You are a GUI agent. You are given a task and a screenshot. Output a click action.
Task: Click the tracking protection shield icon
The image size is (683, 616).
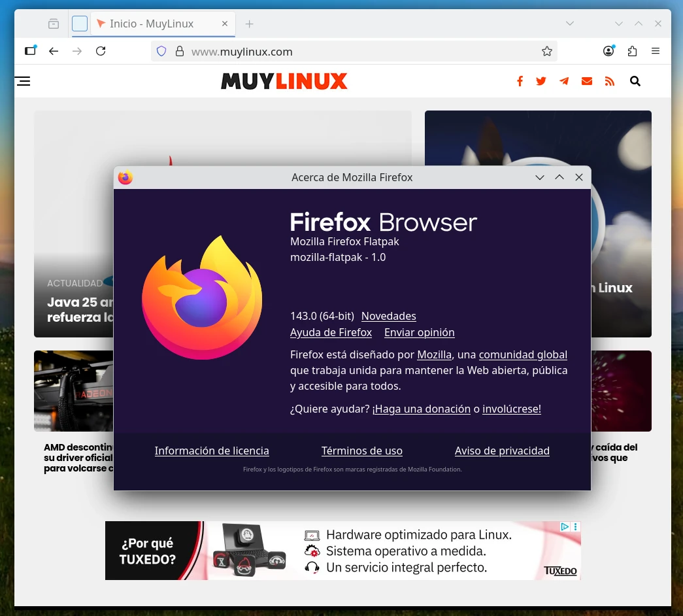click(x=161, y=51)
